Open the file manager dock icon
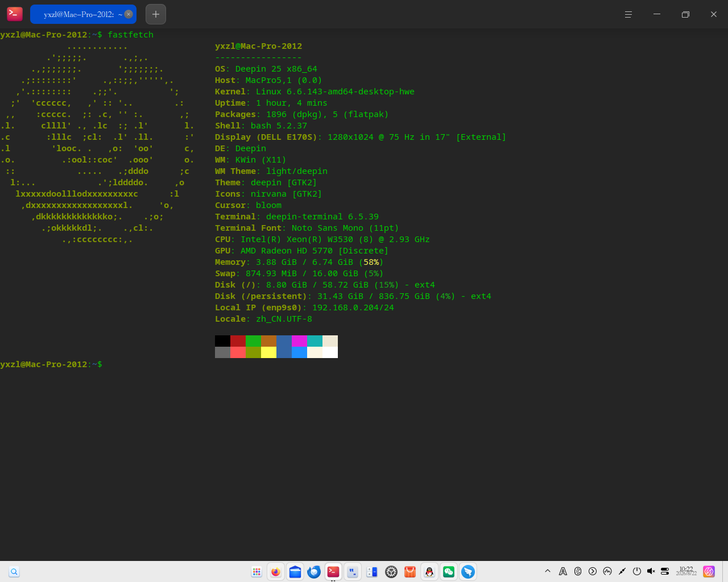728x582 pixels. [295, 572]
